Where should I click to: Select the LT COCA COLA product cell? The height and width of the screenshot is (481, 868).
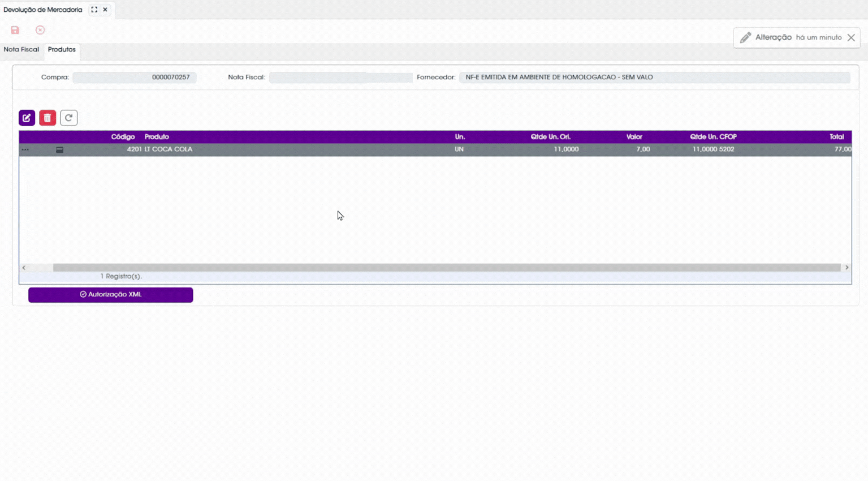pos(169,149)
